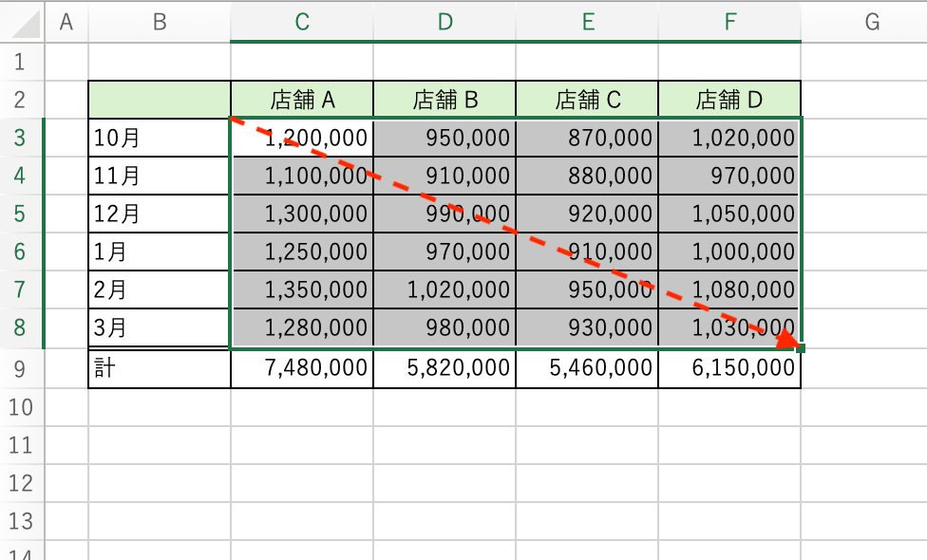Click the cell containing 5,460,000
The image size is (927, 560).
point(587,368)
